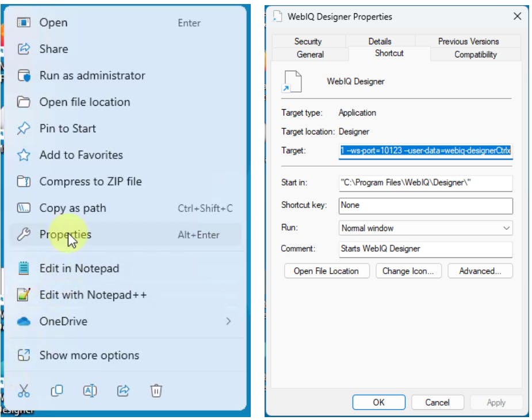Select Share from the context menu
The image size is (532, 420).
click(125, 49)
